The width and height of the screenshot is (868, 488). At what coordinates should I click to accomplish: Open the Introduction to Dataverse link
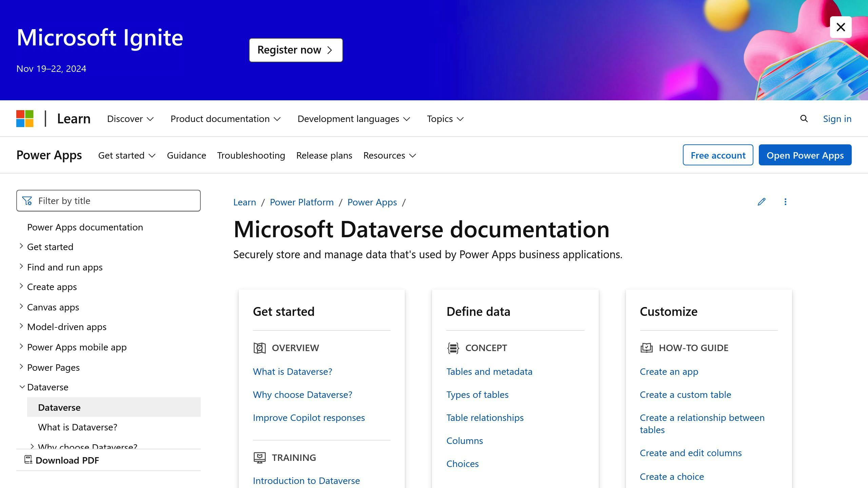point(306,481)
